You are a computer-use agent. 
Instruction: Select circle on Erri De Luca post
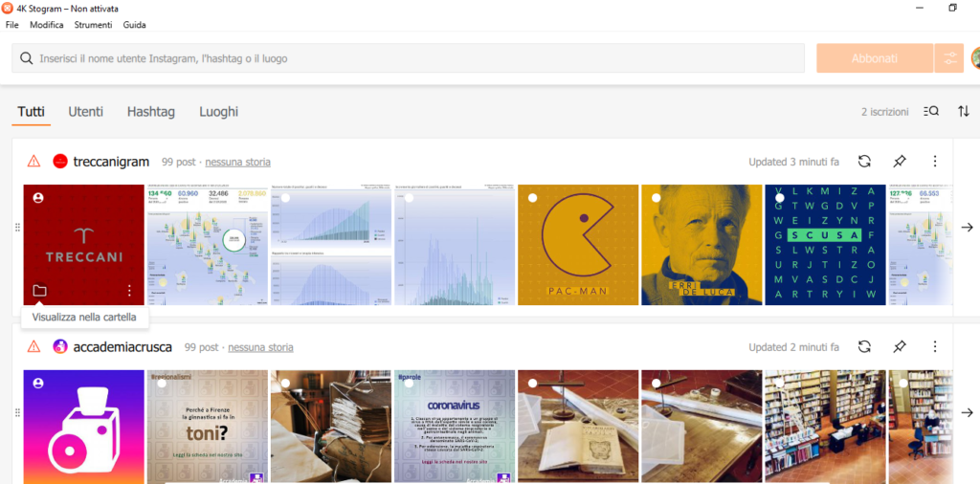pyautogui.click(x=657, y=198)
